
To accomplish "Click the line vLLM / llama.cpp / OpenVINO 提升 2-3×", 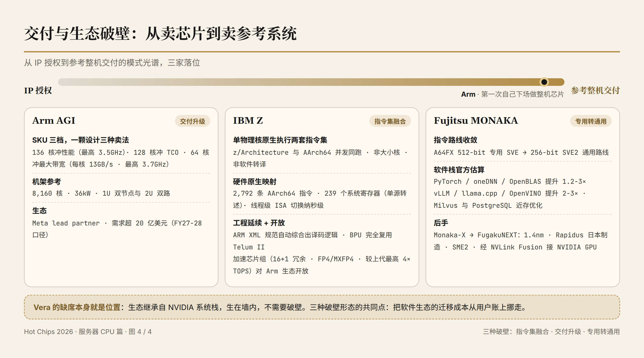I will click(x=506, y=193).
